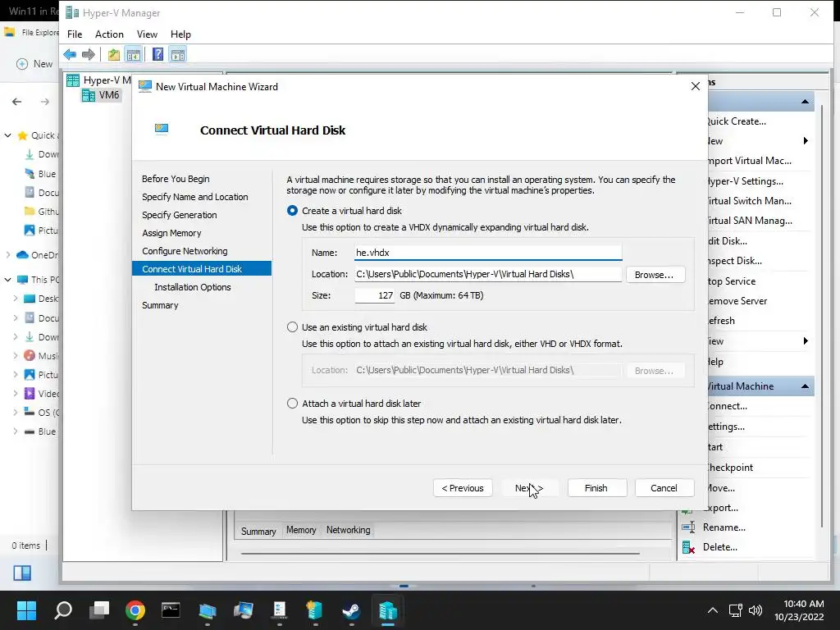Viewport: 840px width, 630px height.
Task: Open taskbar Search magnifier
Action: tap(63, 610)
